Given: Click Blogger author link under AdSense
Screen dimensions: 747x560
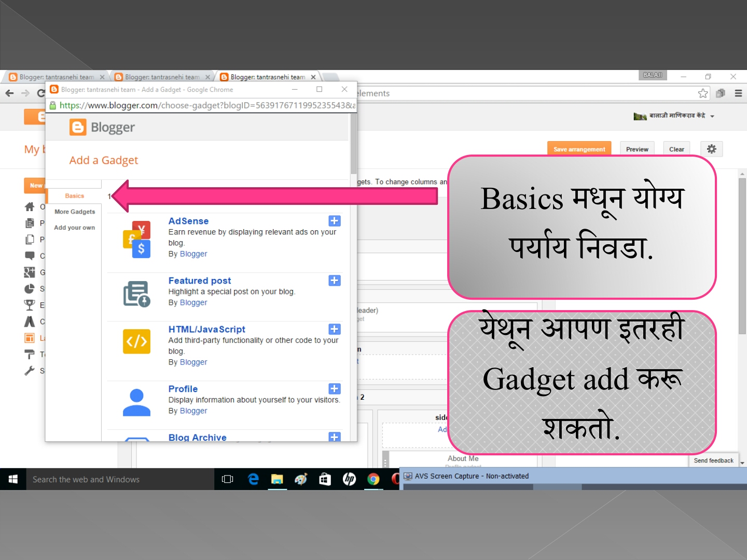Looking at the screenshot, I should (193, 254).
